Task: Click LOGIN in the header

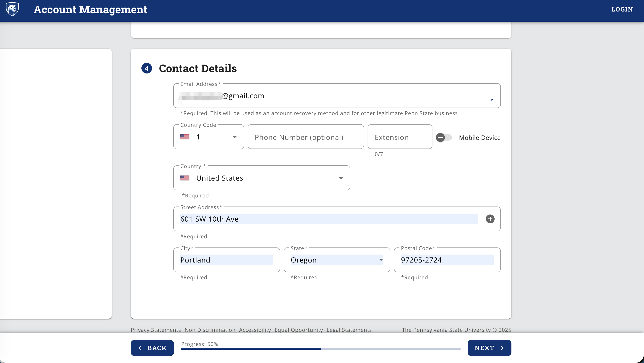Action: coord(622,10)
